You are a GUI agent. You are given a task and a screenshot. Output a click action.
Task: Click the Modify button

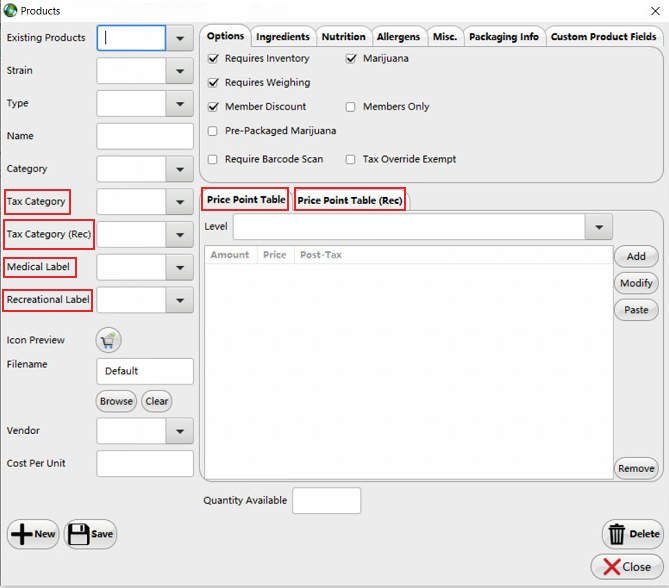[x=636, y=283]
